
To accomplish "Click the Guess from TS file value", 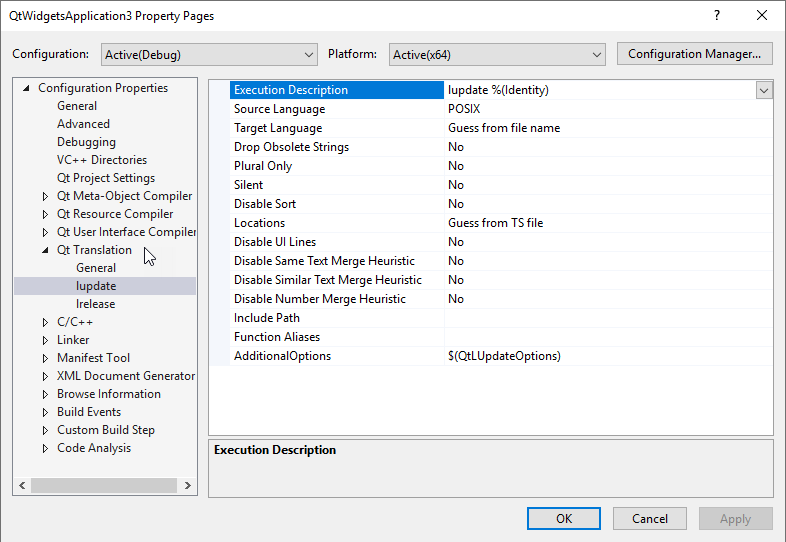I will pos(608,223).
